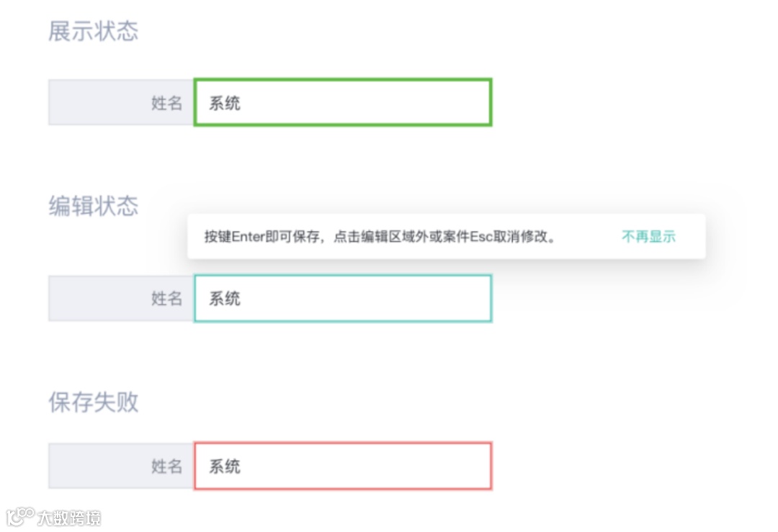Focus the red-bordered name field under 保存失败
Viewport: 778px width, 532px height.
[343, 466]
